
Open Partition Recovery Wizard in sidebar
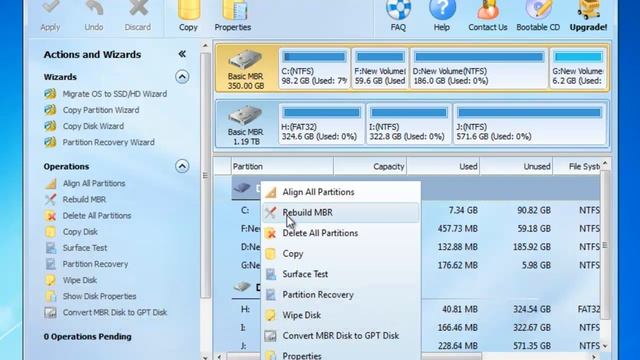coord(100,142)
